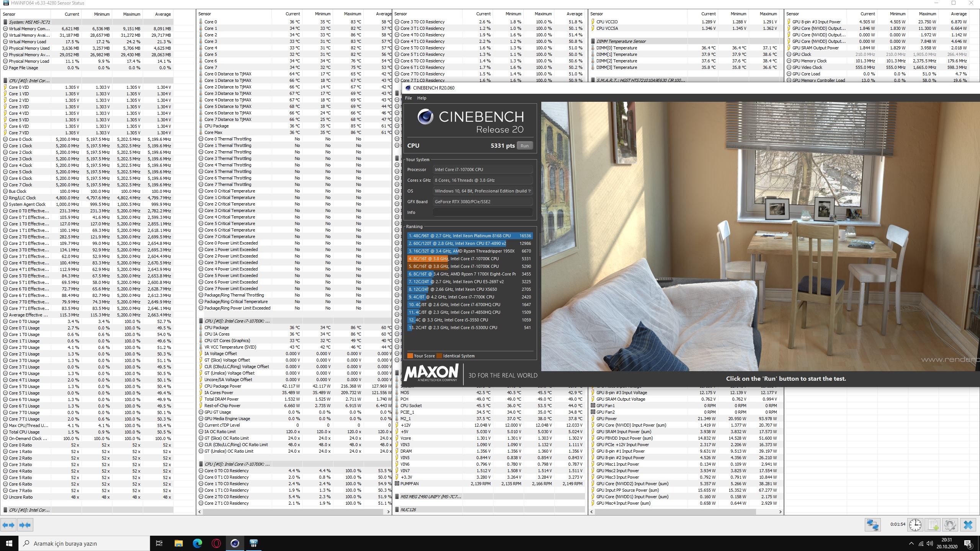Viewport: 980px width, 551px height.
Task: Switch to Cinebench via its taskbar icon
Action: 235,543
